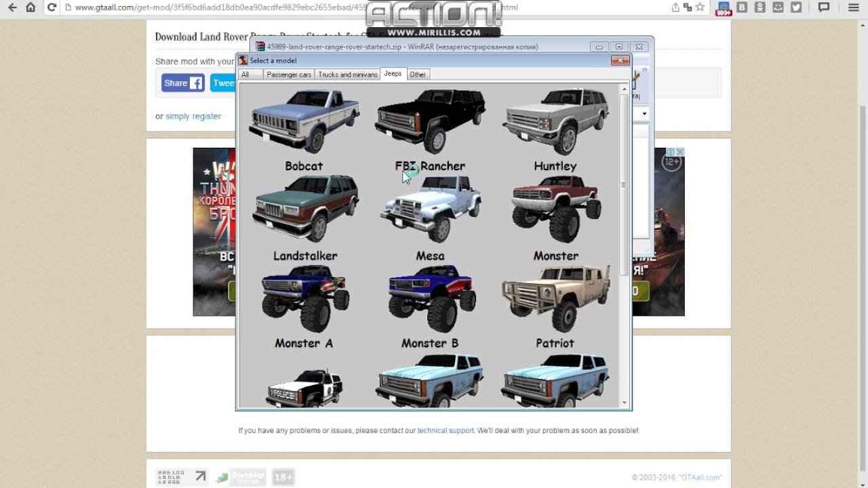Click the Twitter extension icon
This screenshot has height=488, width=868.
point(796,7)
